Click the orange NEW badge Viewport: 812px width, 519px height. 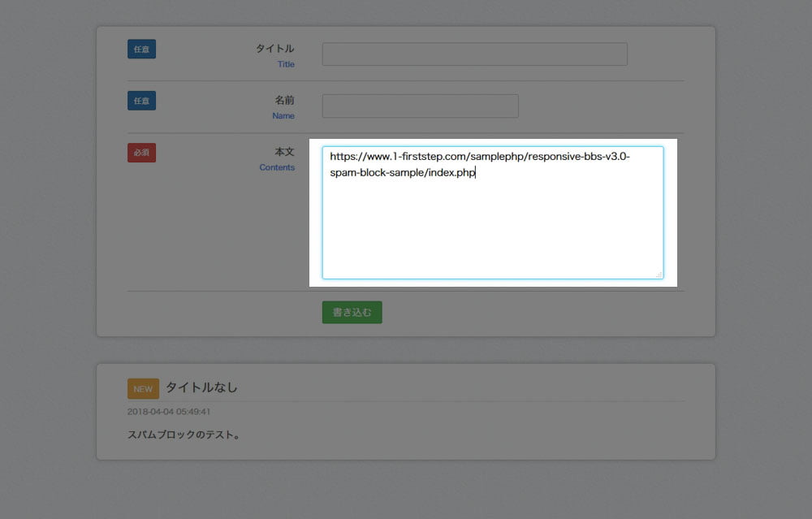(143, 389)
